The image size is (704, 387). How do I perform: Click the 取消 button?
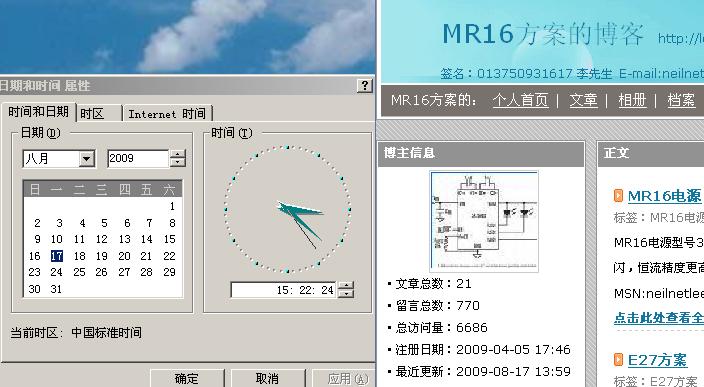pos(268,378)
